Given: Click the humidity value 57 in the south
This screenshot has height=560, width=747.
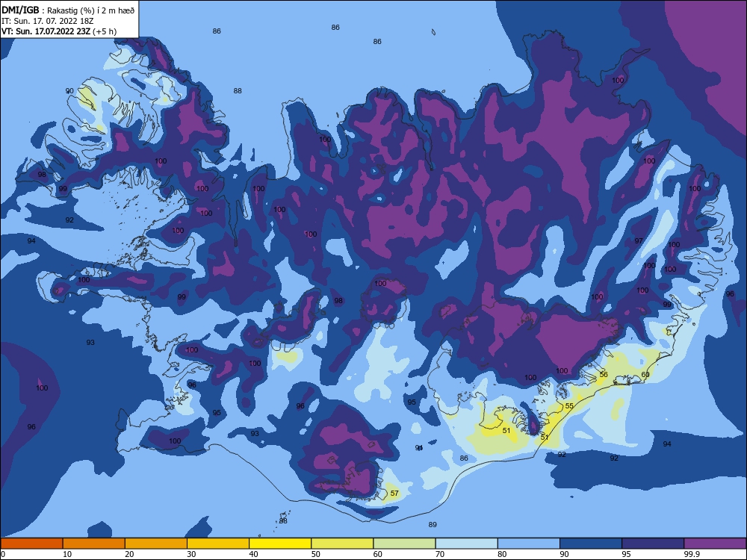Looking at the screenshot, I should (x=394, y=493).
